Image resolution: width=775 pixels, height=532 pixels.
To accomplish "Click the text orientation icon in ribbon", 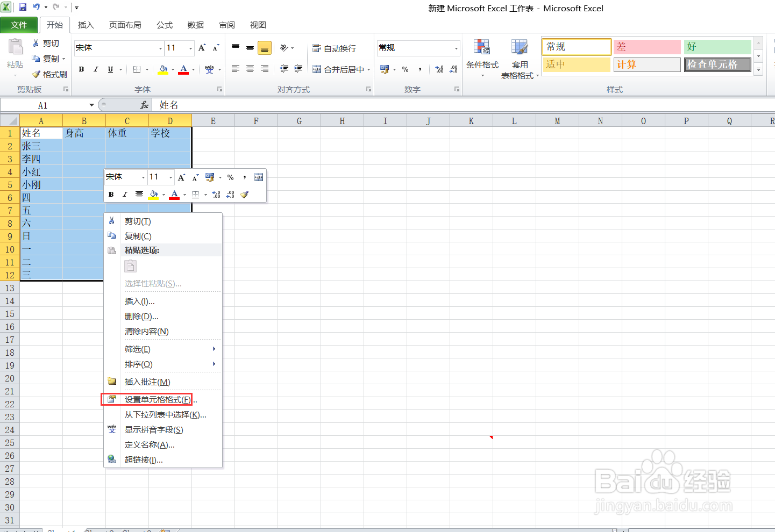I will point(285,48).
